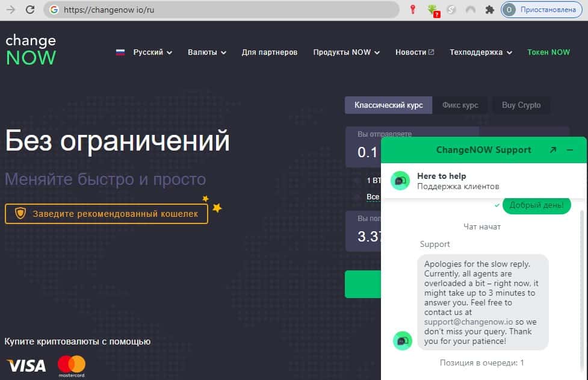Open Для партнеров page
The height and width of the screenshot is (380, 588).
point(270,52)
